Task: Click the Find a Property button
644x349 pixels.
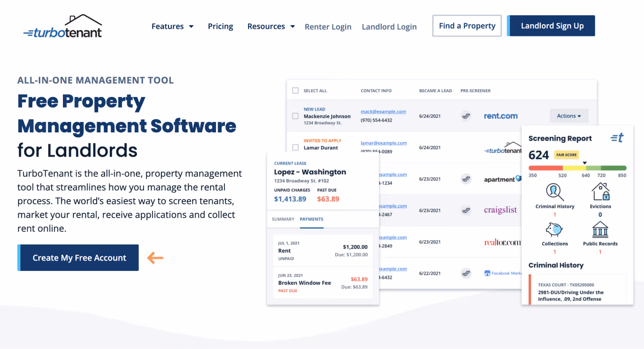Action: (x=467, y=26)
